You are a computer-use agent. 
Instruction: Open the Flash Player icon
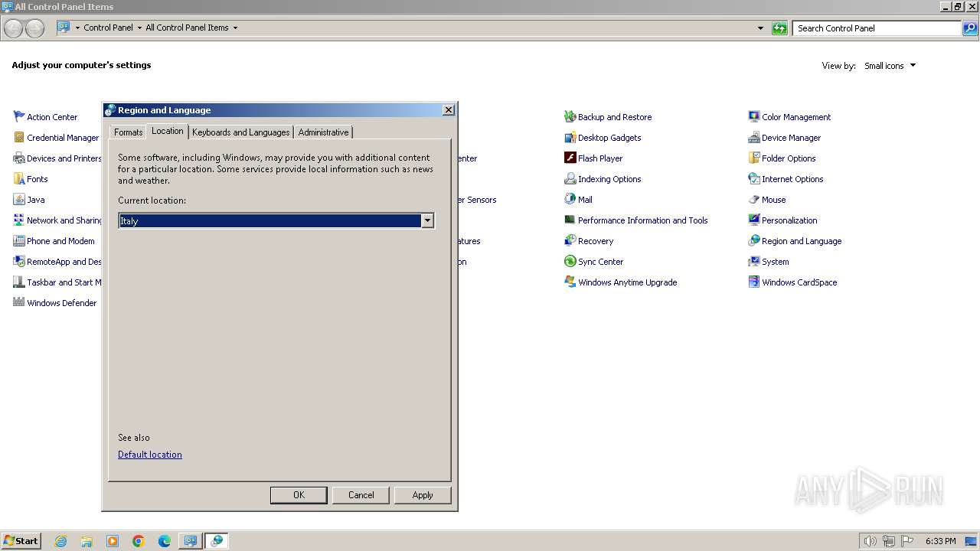pyautogui.click(x=570, y=158)
